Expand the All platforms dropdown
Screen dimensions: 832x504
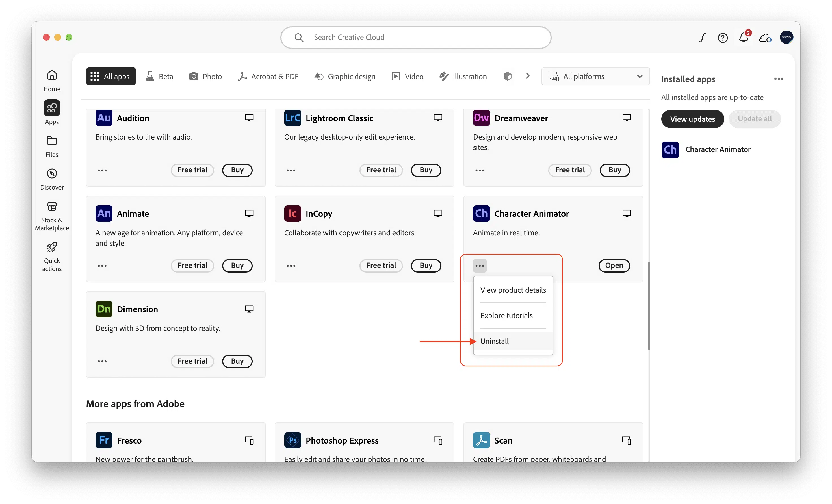[595, 76]
